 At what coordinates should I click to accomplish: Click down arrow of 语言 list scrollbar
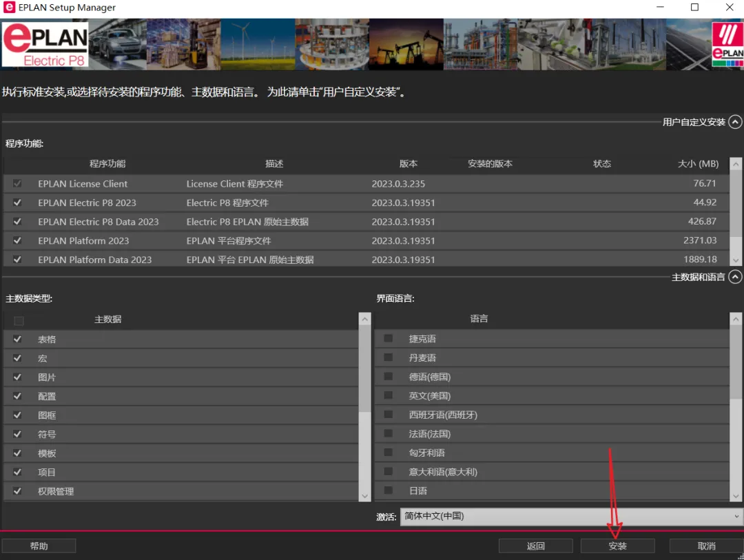[x=736, y=496]
